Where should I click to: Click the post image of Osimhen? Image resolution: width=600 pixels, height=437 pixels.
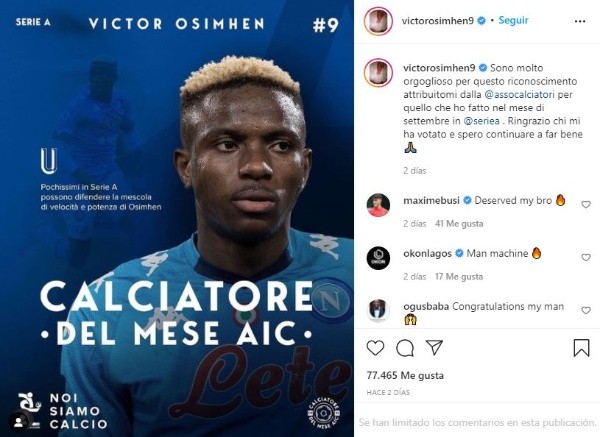tap(177, 218)
